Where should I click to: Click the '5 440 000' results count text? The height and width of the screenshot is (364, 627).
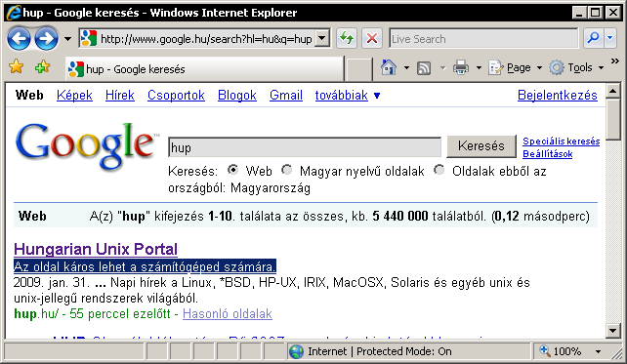pos(399,217)
